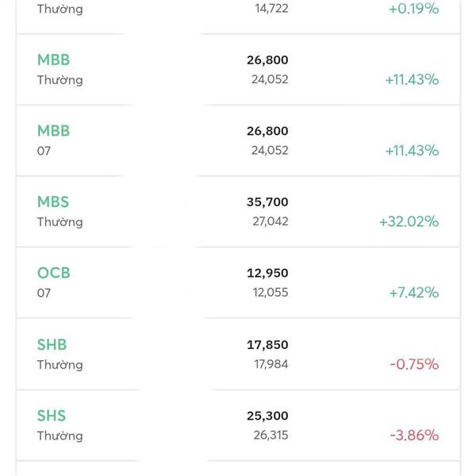
Task: Tap the +0.19% change value
Action: point(414,9)
